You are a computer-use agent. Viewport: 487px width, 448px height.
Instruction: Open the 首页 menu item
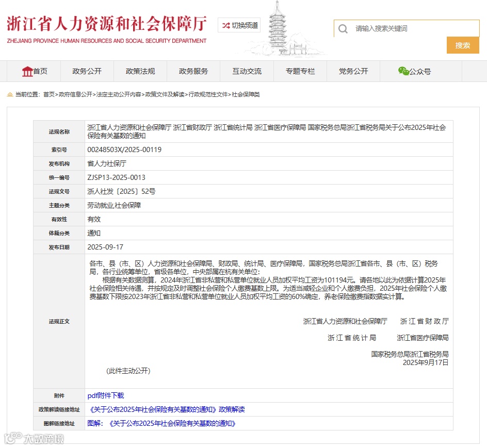pyautogui.click(x=35, y=72)
